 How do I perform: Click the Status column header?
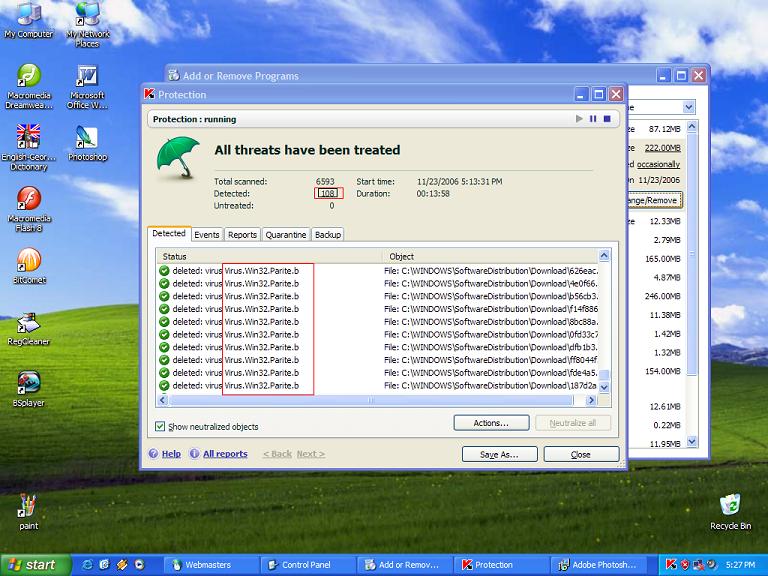pyautogui.click(x=269, y=256)
